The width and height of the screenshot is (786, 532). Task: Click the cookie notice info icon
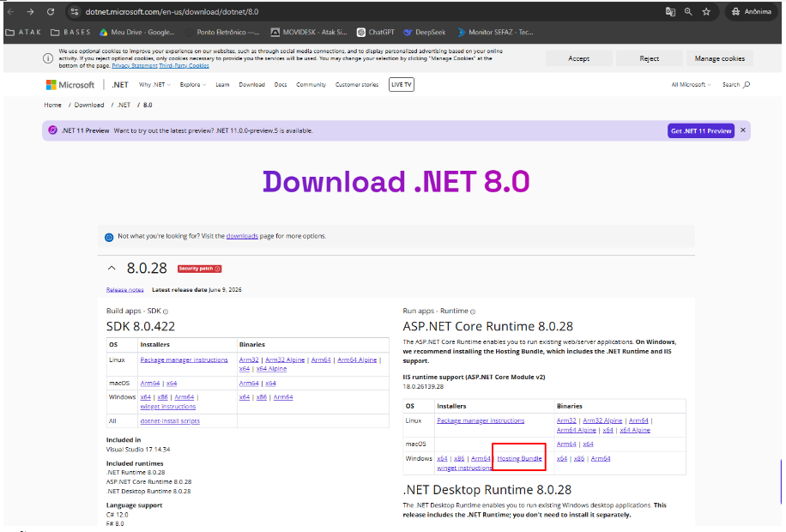(47, 58)
